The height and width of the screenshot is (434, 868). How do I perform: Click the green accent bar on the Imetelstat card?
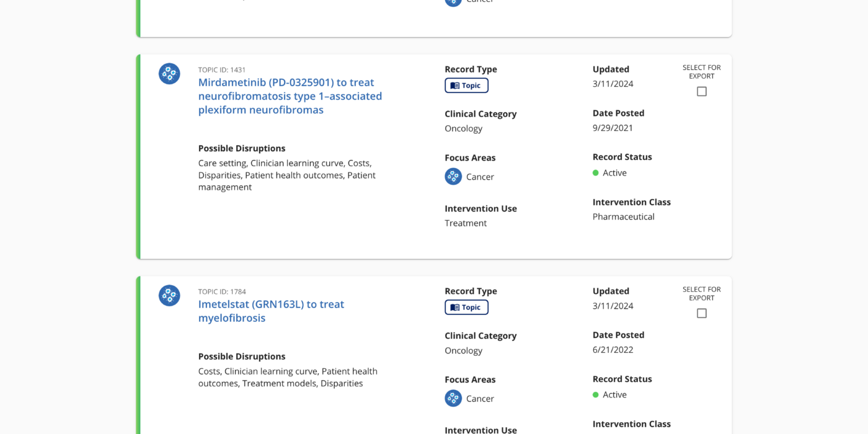tap(139, 353)
